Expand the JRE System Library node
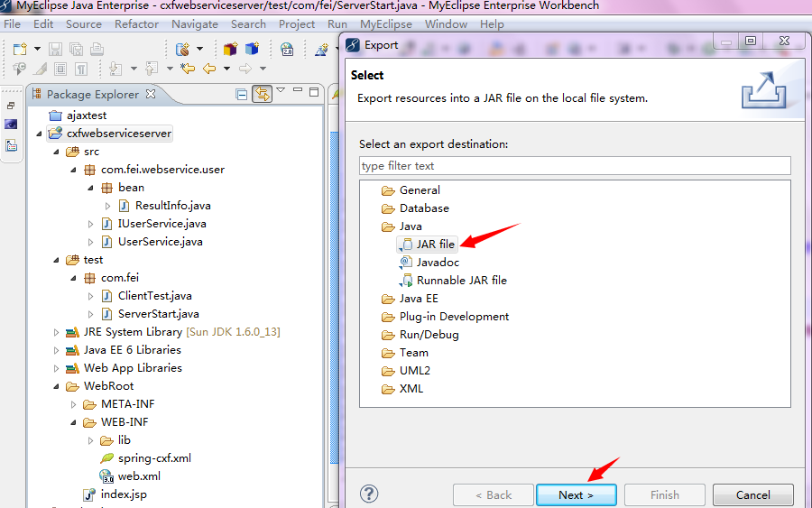Screen dimensions: 812x508 (56, 332)
